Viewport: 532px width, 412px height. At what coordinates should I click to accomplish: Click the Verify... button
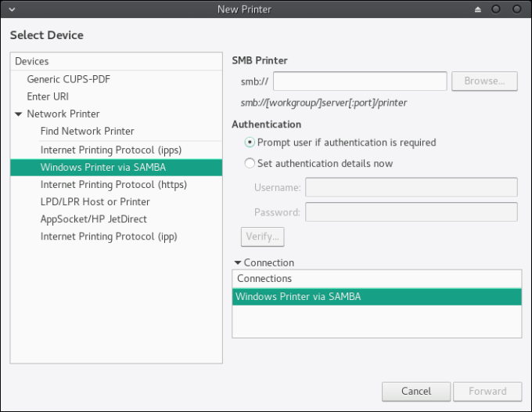[262, 237]
